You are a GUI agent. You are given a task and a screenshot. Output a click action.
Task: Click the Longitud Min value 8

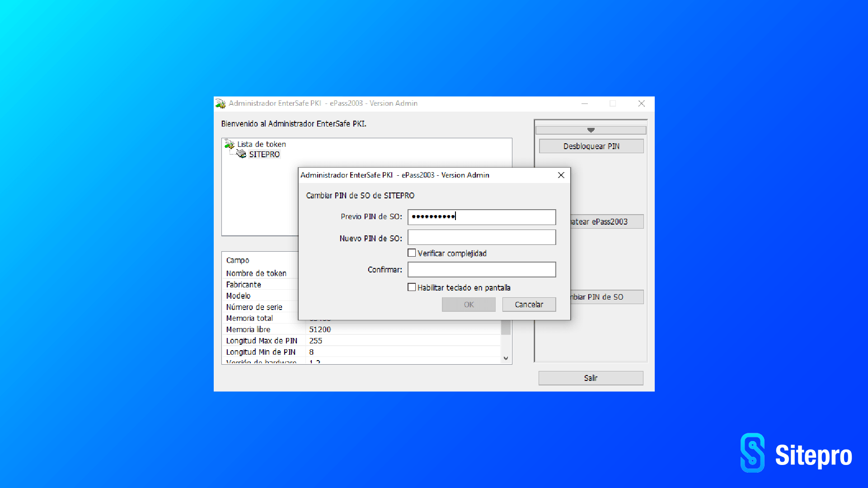coord(311,352)
